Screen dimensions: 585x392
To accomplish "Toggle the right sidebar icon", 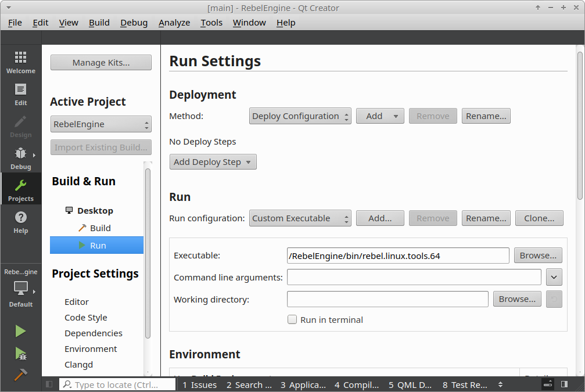I will [564, 384].
